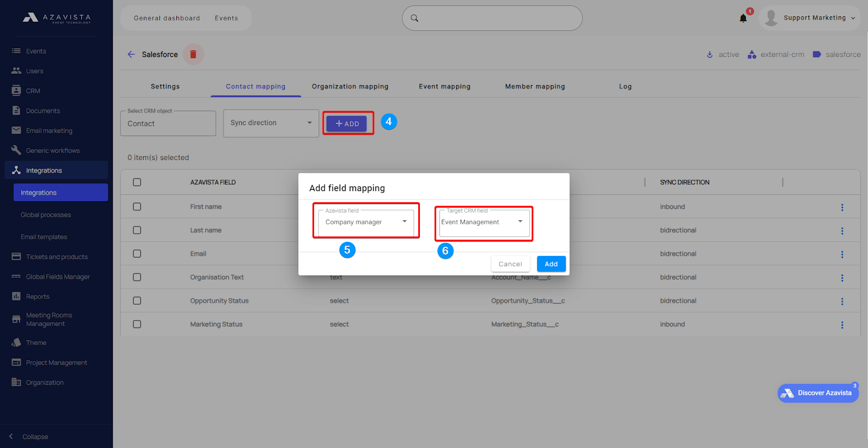The image size is (868, 448).
Task: Open the Events sidebar item icon
Action: pyautogui.click(x=16, y=51)
